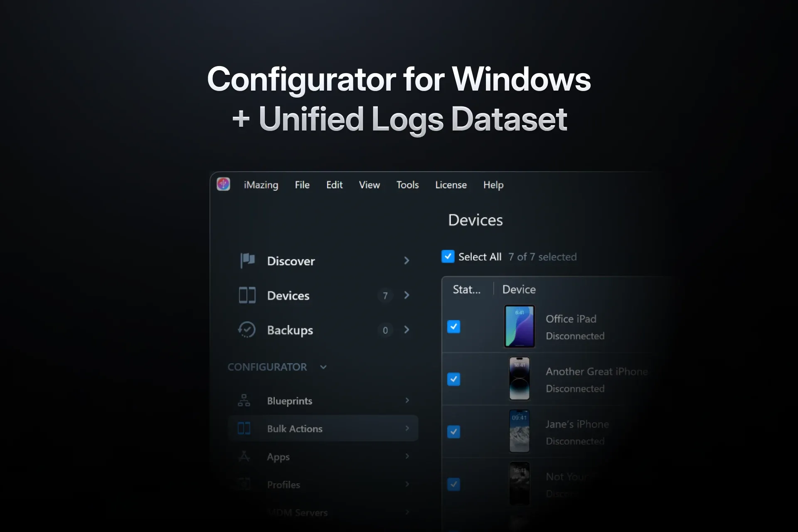This screenshot has width=798, height=532.
Task: Click the 'Office iPad' device name
Action: (x=571, y=319)
